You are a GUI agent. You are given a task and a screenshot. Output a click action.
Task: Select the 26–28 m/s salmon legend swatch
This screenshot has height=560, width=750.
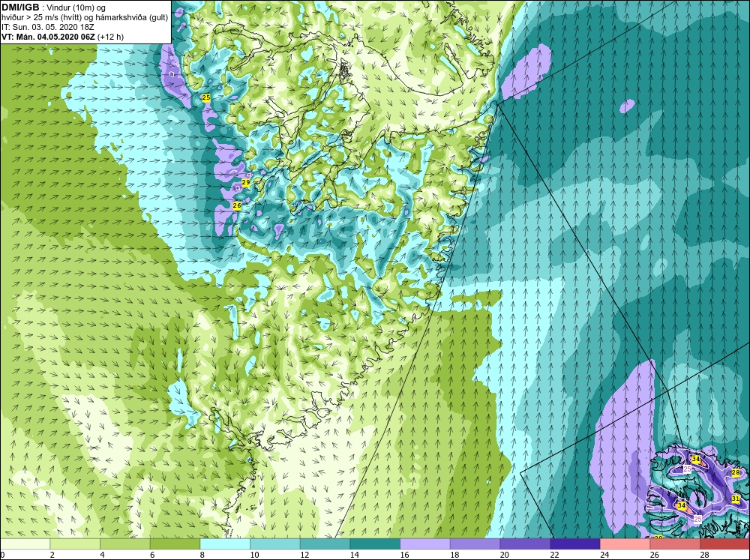click(x=675, y=544)
